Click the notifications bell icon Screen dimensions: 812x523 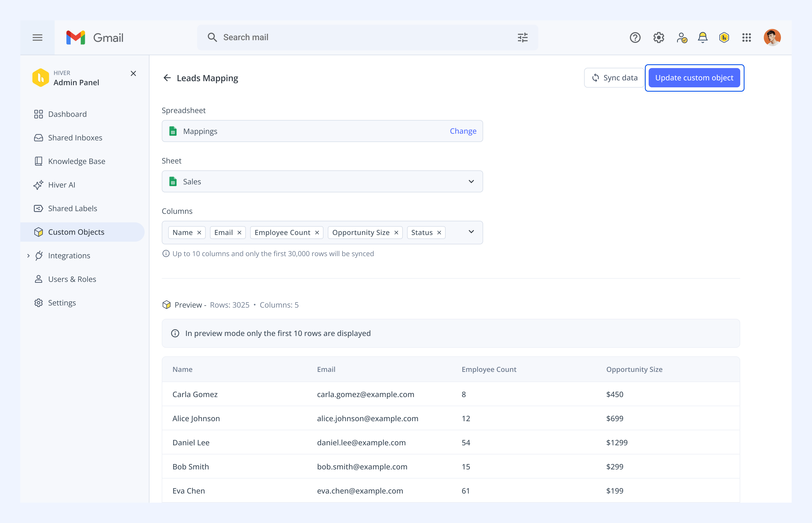[x=702, y=37]
